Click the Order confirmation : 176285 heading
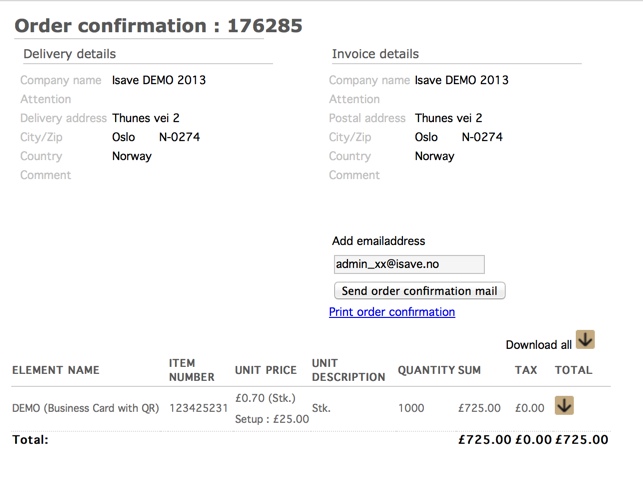The image size is (643, 492). tap(158, 26)
